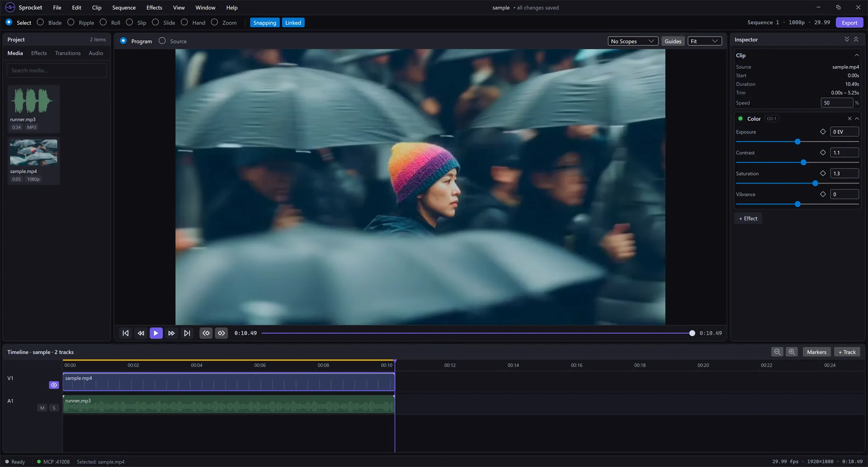Click the Export button

click(849, 23)
